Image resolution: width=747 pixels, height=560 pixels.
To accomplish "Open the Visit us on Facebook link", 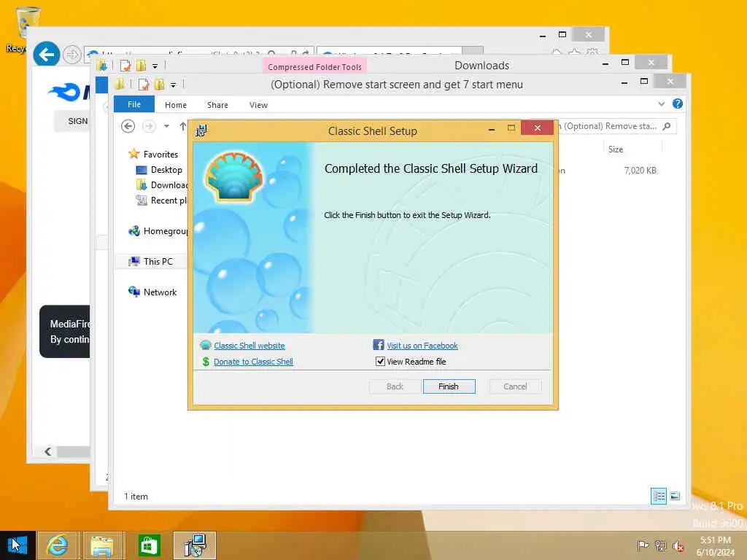I will [x=422, y=346].
